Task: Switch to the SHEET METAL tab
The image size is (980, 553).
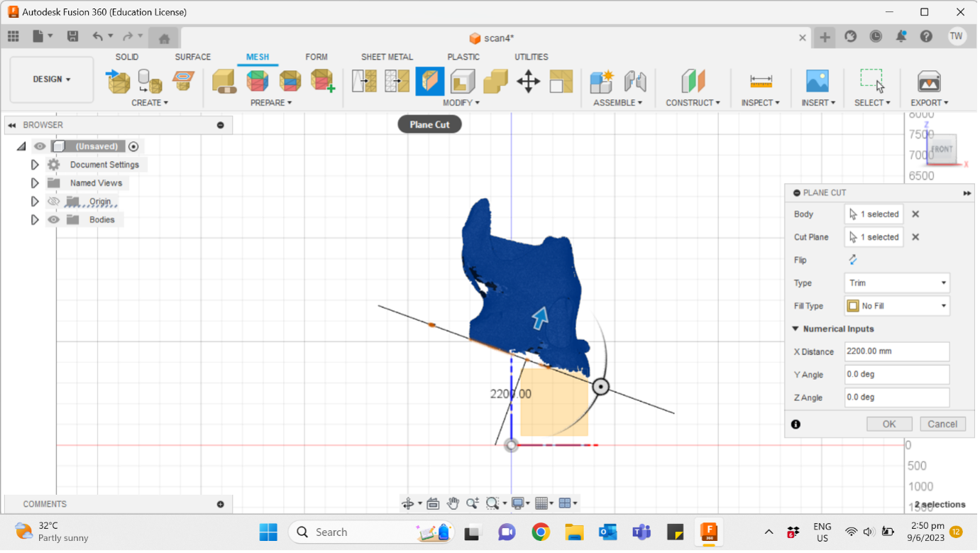Action: tap(387, 57)
